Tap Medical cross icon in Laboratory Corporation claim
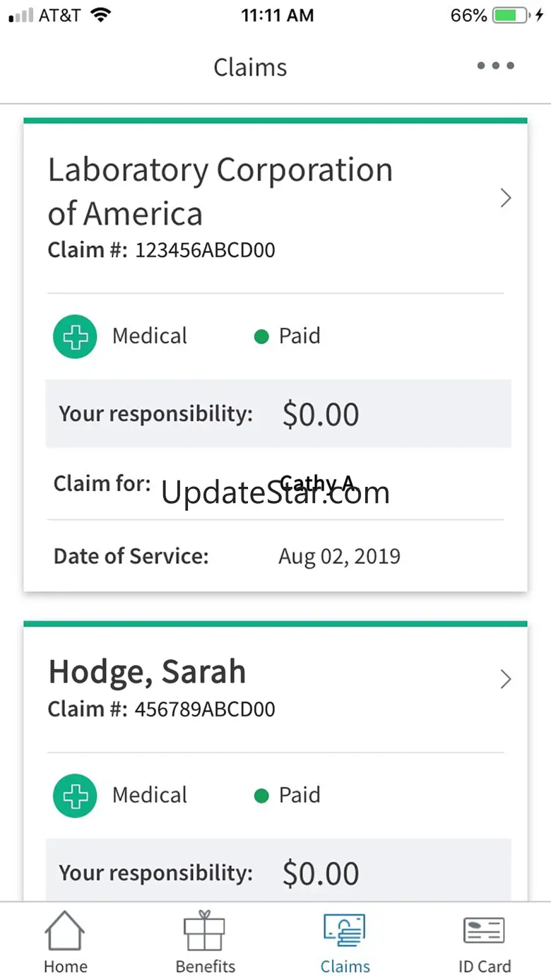 coord(75,336)
